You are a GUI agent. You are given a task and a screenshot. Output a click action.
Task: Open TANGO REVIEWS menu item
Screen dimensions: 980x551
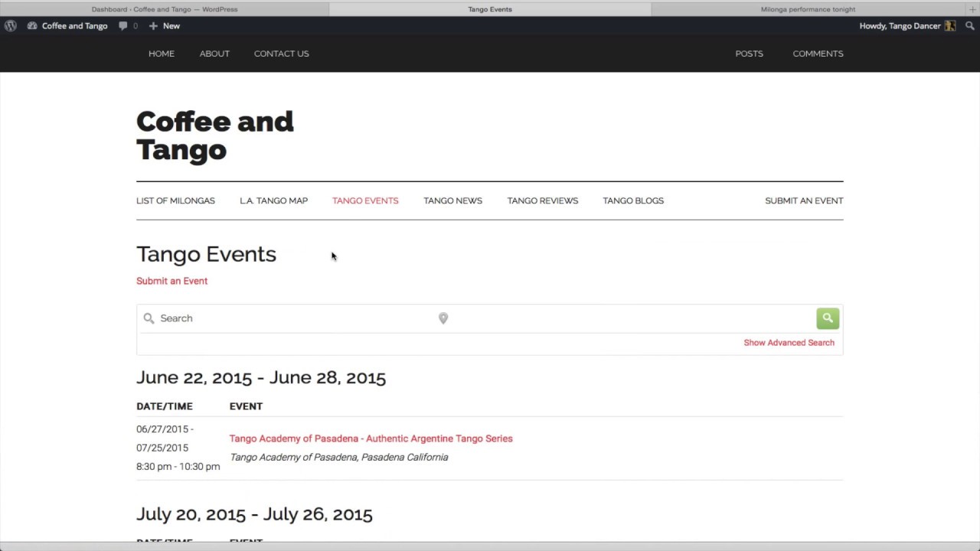(x=542, y=201)
